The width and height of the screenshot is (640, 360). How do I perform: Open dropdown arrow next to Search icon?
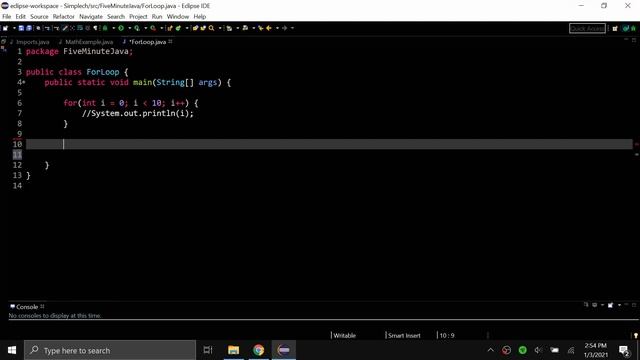(220, 28)
